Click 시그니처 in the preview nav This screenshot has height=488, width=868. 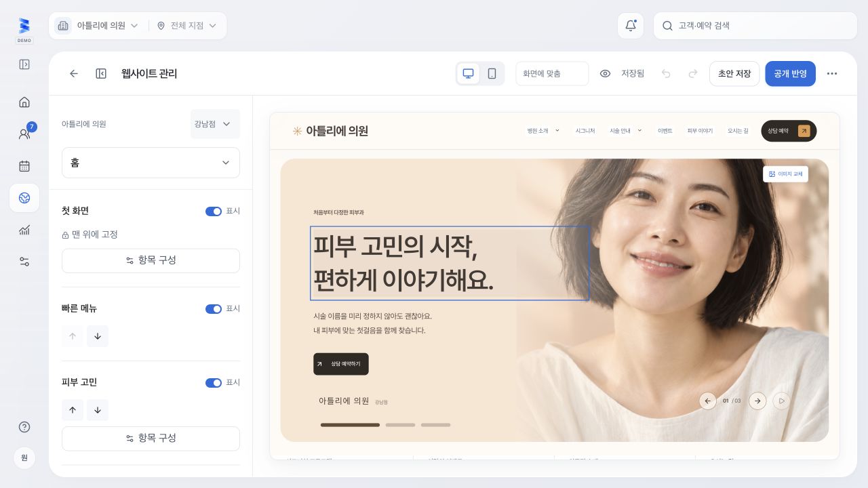pyautogui.click(x=585, y=131)
